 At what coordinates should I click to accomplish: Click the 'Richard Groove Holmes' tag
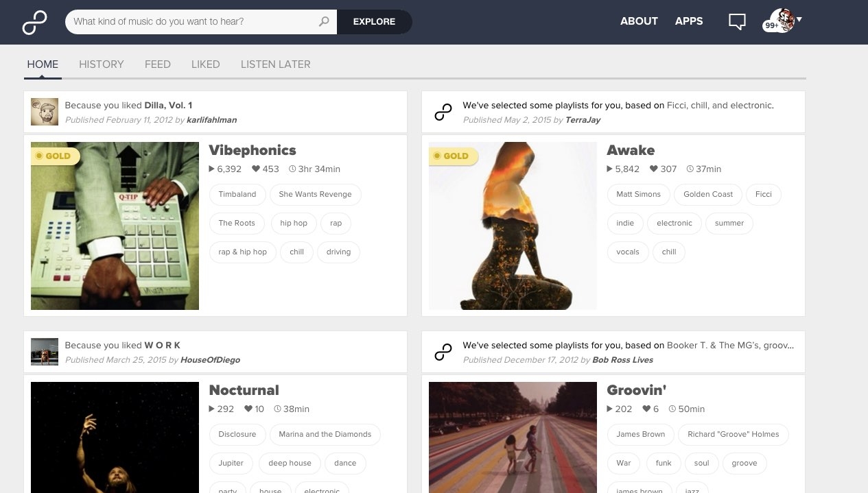click(733, 435)
